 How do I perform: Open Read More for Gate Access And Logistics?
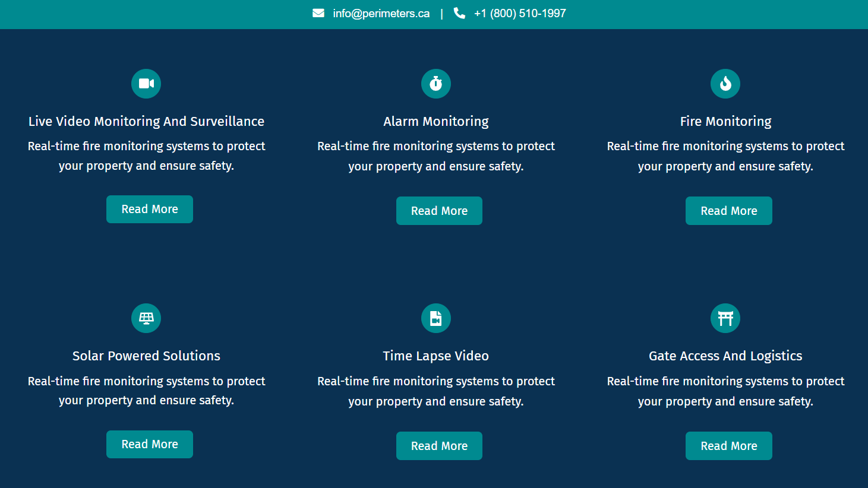728,446
